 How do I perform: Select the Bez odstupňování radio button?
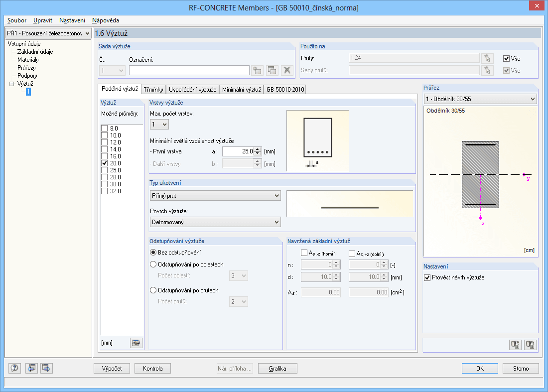click(x=153, y=252)
